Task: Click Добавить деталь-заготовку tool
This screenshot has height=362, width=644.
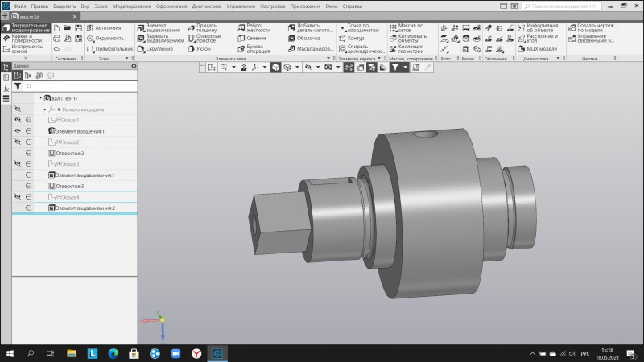Action: click(311, 27)
